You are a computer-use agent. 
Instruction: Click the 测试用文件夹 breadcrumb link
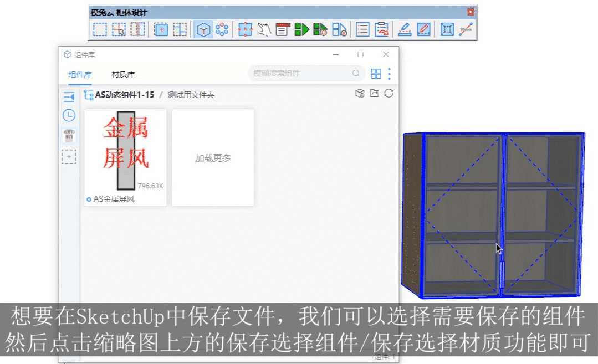coord(191,95)
